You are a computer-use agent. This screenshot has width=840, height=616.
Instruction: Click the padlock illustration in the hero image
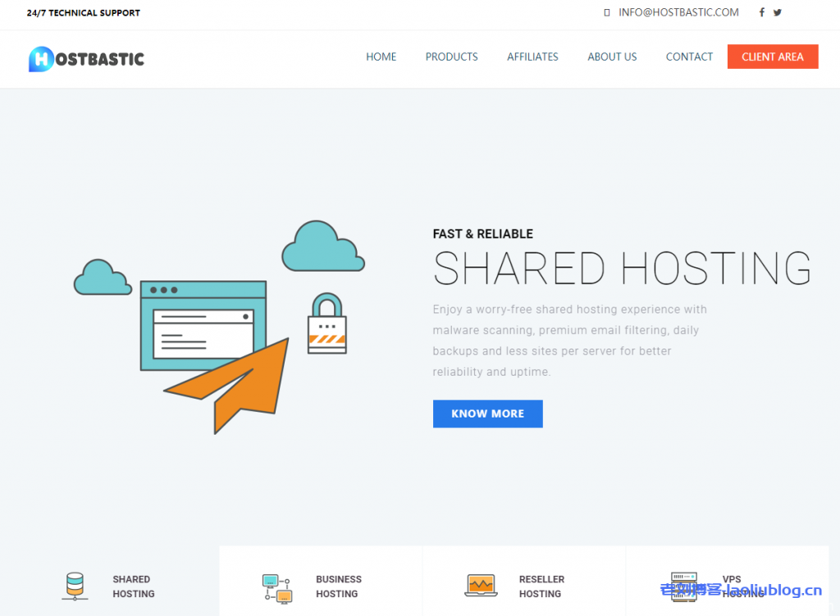pyautogui.click(x=327, y=322)
